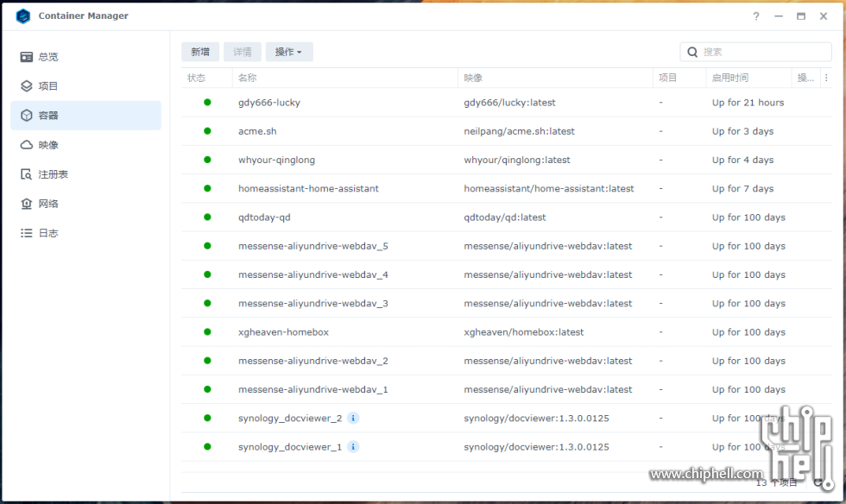Click green status dot of whyour-qinglong
The height and width of the screenshot is (504, 846).
(207, 159)
